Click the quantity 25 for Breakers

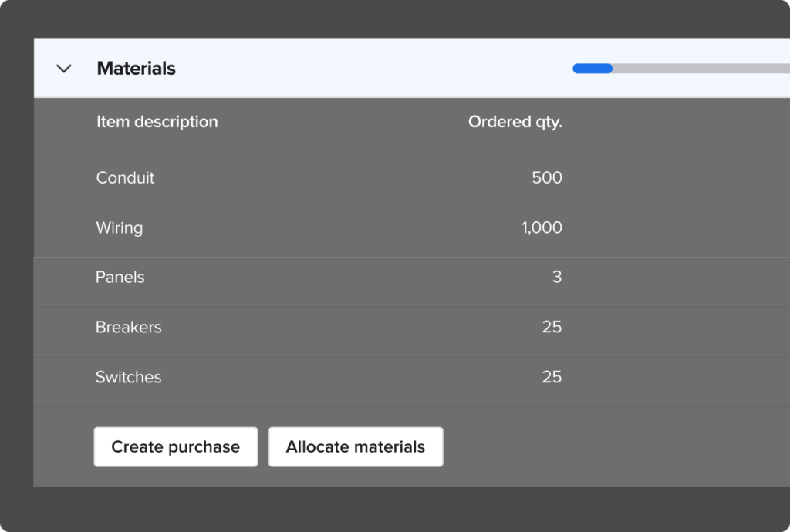click(x=552, y=327)
